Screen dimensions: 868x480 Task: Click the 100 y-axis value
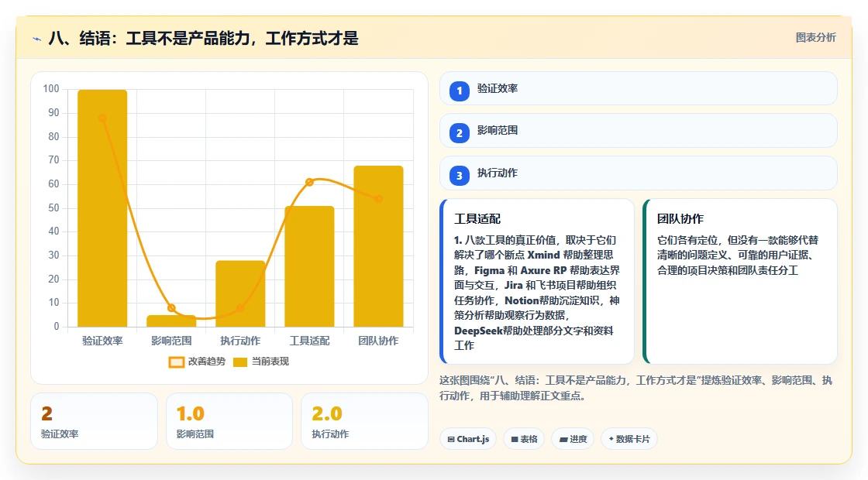coord(51,89)
